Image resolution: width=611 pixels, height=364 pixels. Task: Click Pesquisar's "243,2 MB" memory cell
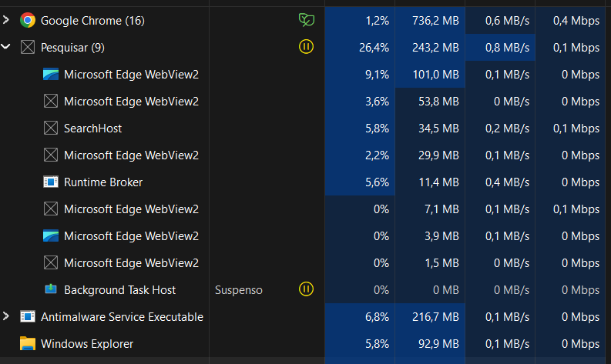430,47
